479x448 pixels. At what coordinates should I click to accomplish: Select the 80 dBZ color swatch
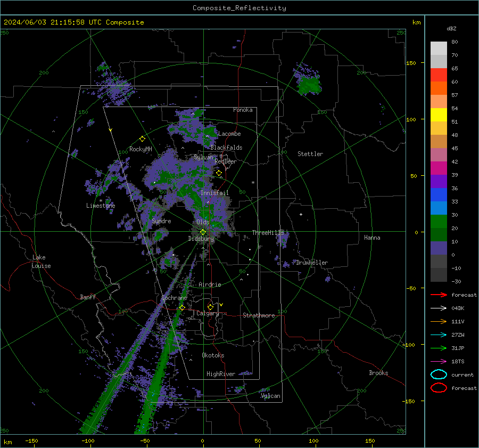(x=439, y=48)
